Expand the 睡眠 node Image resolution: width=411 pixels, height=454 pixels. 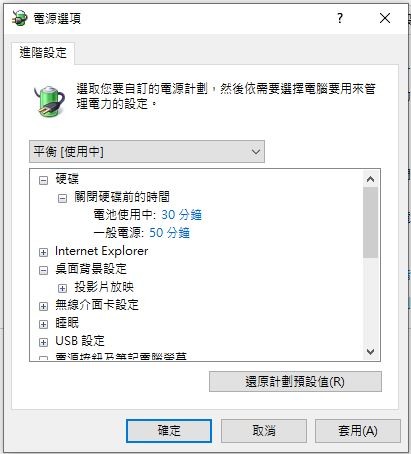click(x=43, y=324)
